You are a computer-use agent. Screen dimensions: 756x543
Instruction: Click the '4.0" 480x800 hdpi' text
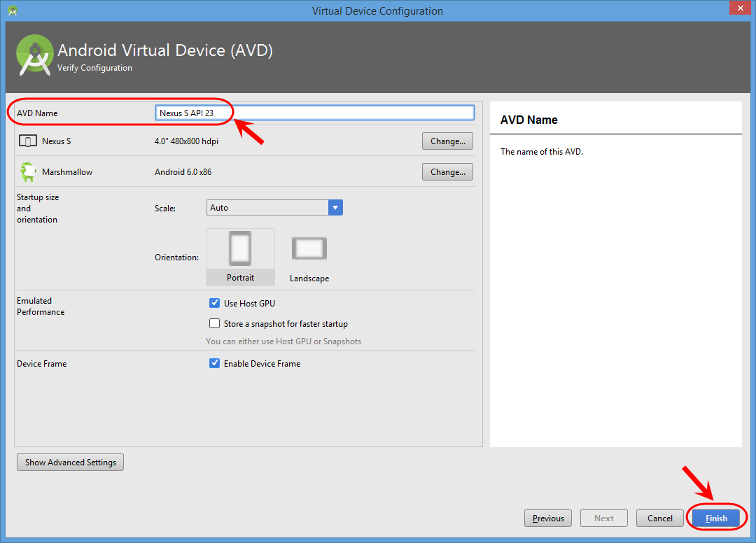point(187,141)
